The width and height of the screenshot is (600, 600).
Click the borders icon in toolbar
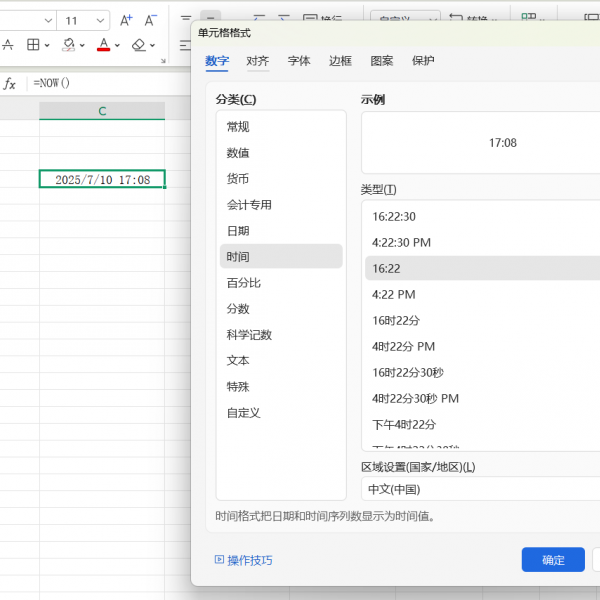click(33, 45)
